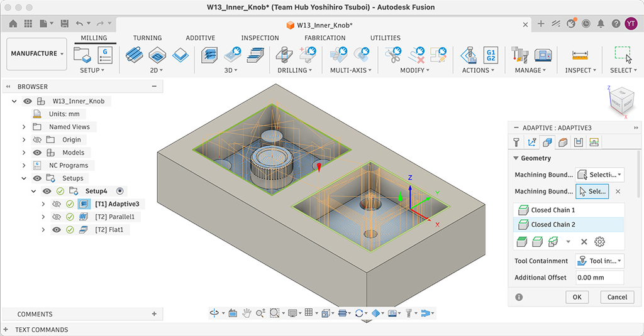Open the Machine Library icon
Image resolution: width=644 pixels, height=336 pixels.
(543, 55)
